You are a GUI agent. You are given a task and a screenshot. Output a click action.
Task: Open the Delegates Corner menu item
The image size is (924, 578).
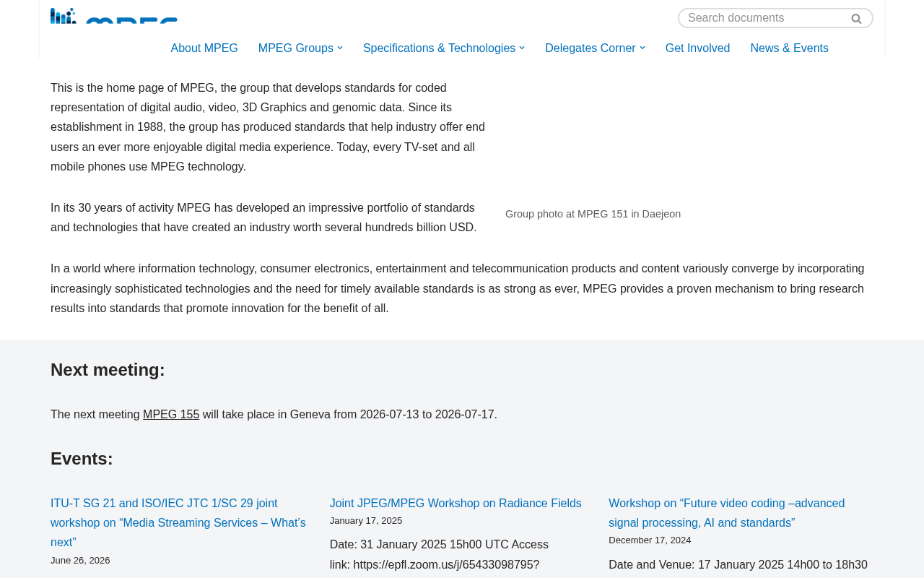coord(590,48)
